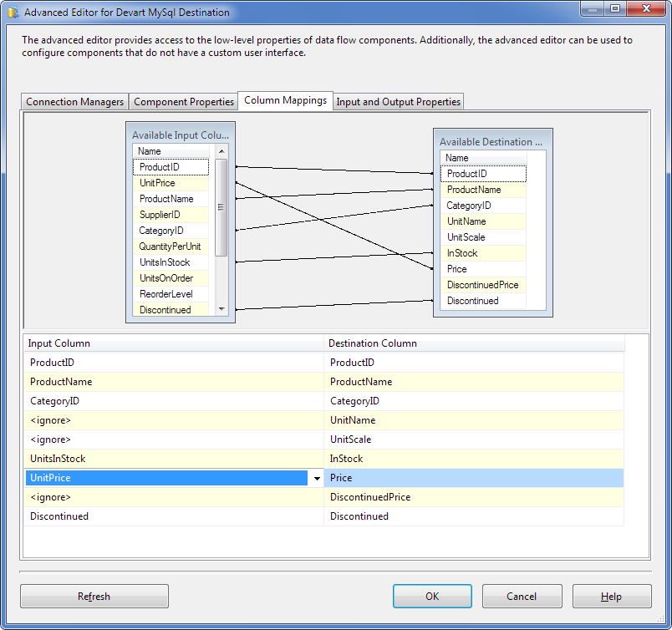Confirm with the OK button
Image resolution: width=672 pixels, height=630 pixels.
[432, 596]
